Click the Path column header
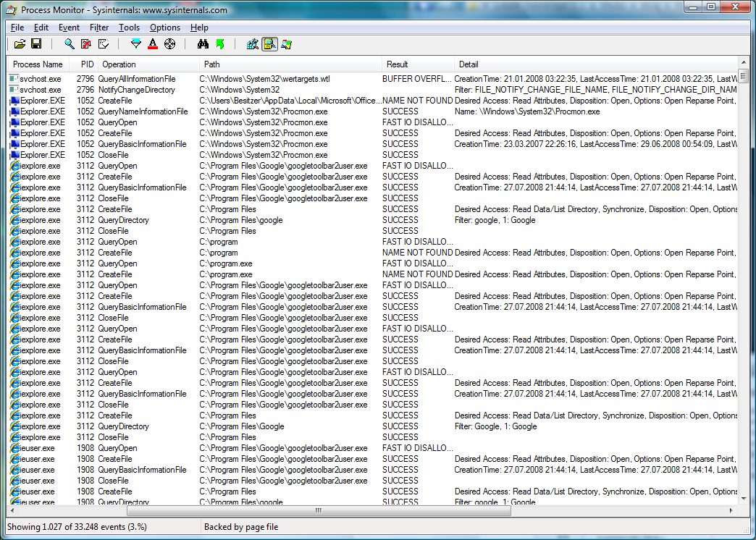This screenshot has width=756, height=540. point(290,64)
